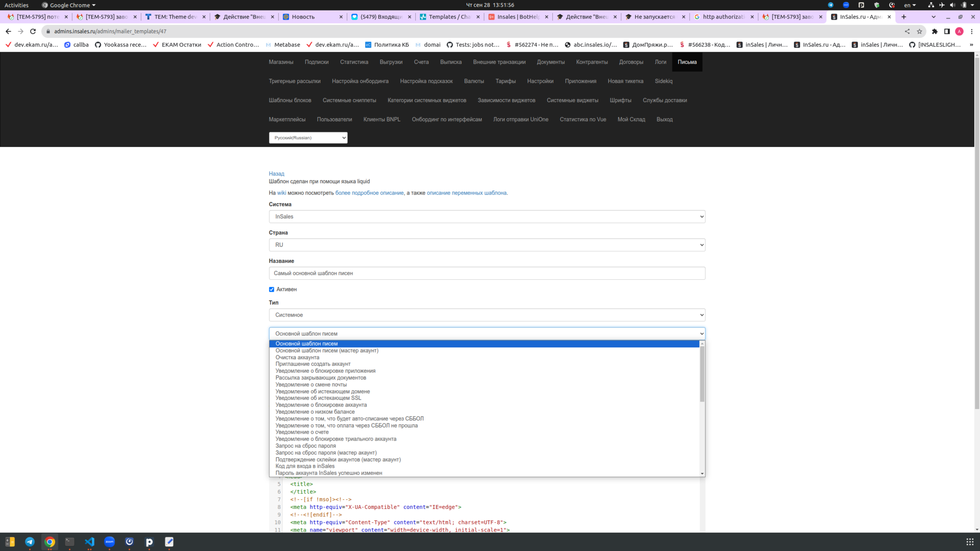Open the Письма section
The width and height of the screenshot is (980, 551).
tap(687, 62)
